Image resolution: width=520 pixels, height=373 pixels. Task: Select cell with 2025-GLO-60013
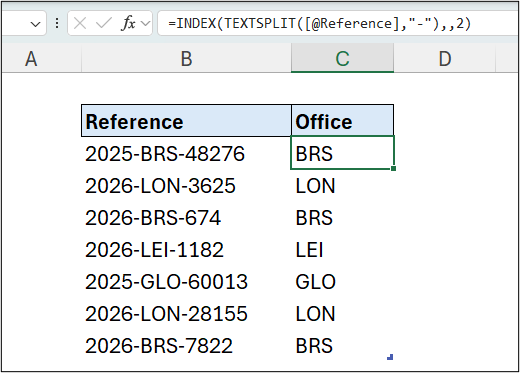(186, 281)
